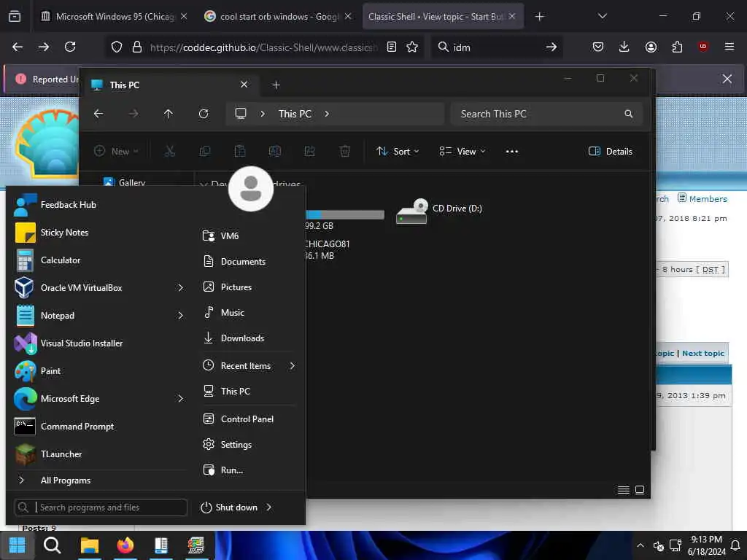Open Settings from start menu
Screen dimensions: 747x560
[248, 445]
